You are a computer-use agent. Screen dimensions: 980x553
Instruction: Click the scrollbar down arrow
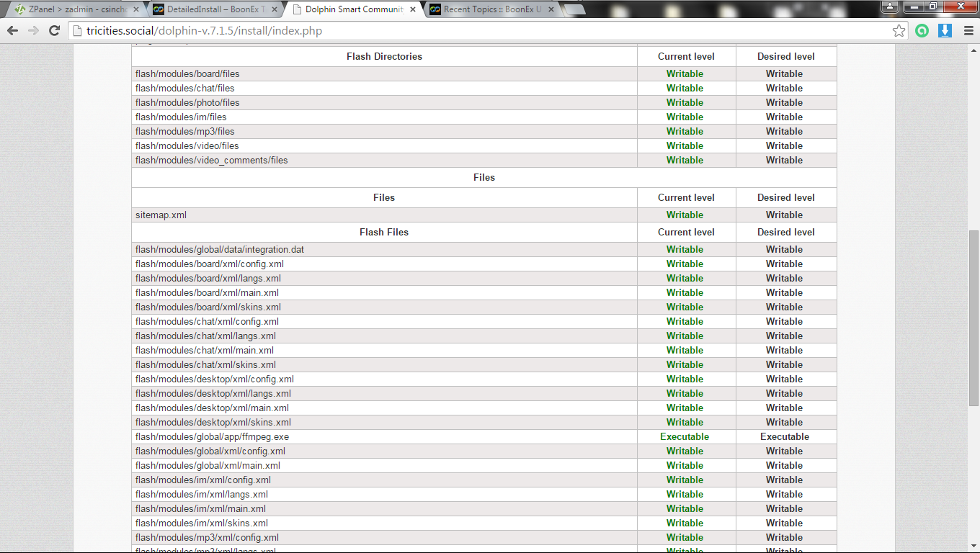coord(974,547)
